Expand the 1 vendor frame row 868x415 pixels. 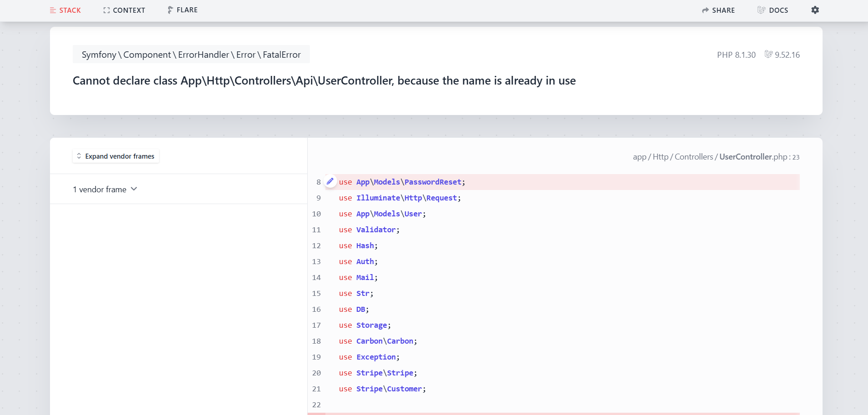click(x=179, y=189)
